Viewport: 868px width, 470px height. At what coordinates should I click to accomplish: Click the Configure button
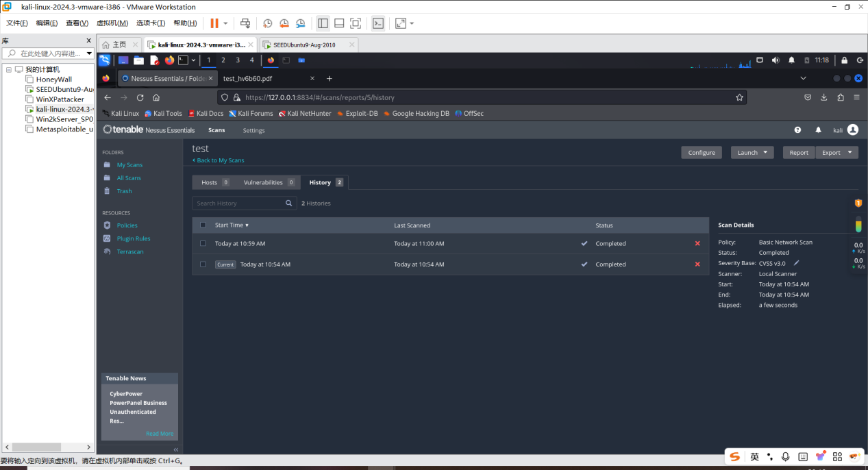[702, 152]
